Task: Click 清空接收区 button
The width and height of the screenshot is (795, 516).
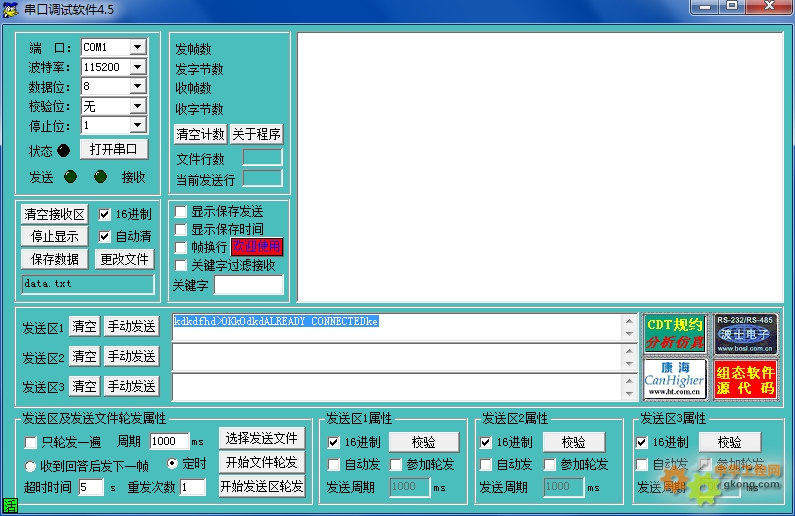Action: pos(54,214)
